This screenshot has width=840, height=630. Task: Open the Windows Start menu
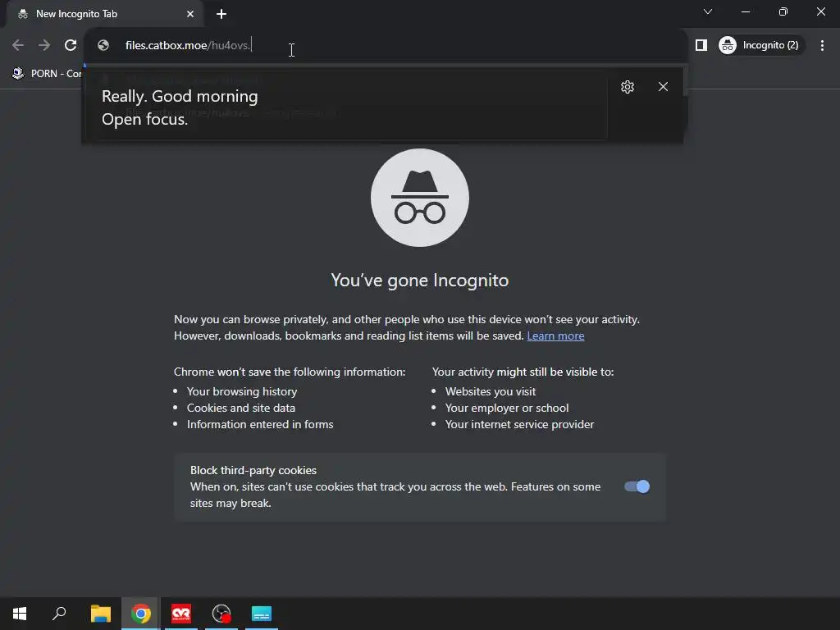coord(20,614)
